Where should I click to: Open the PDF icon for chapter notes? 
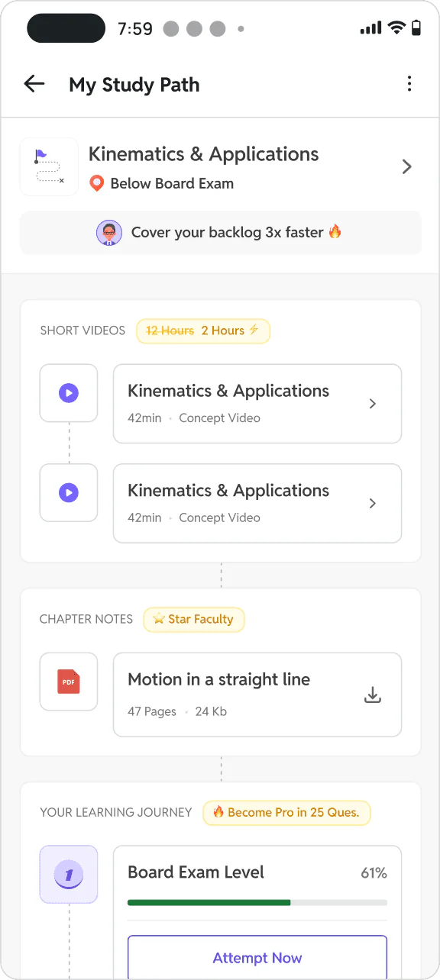(69, 682)
